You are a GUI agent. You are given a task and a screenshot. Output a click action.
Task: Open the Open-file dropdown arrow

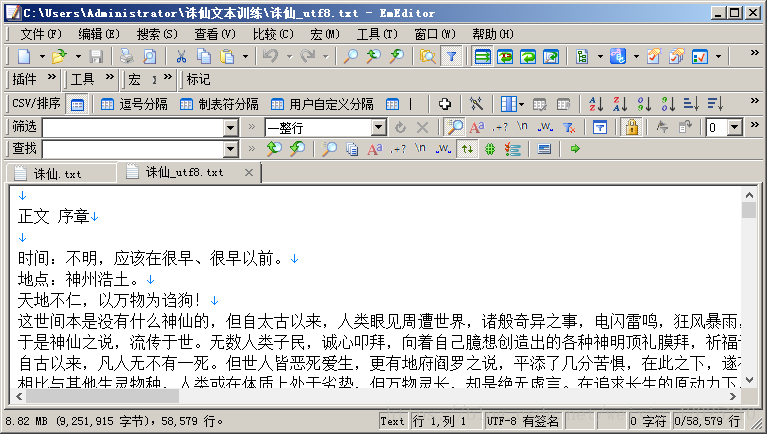pyautogui.click(x=78, y=56)
